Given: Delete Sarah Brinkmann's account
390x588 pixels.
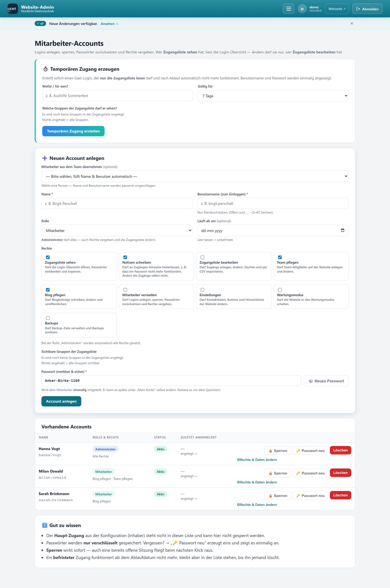Looking at the screenshot, I should (x=340, y=495).
